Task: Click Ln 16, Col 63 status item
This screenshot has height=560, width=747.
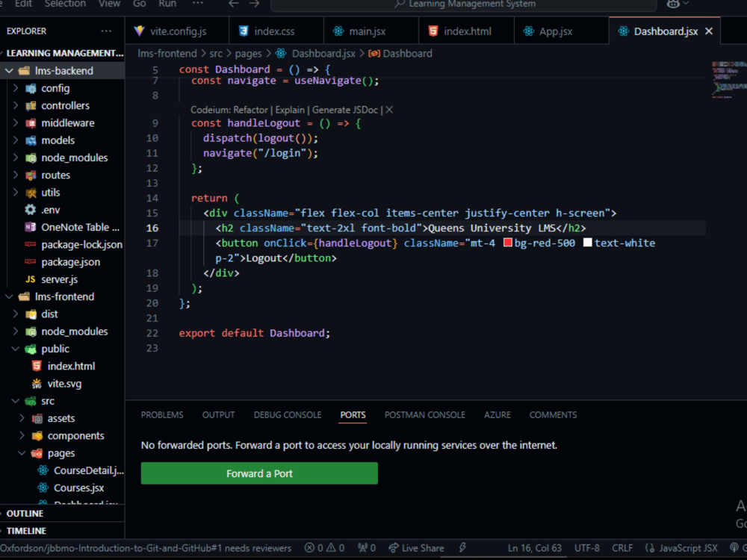Action: (x=535, y=548)
